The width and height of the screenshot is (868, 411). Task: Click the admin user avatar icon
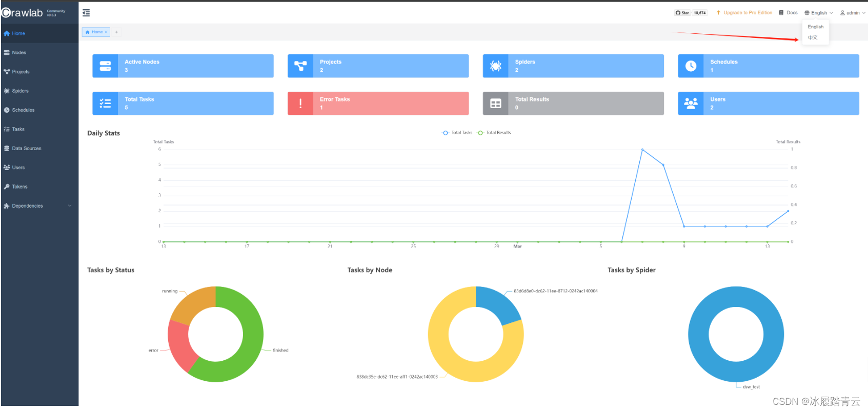point(843,13)
